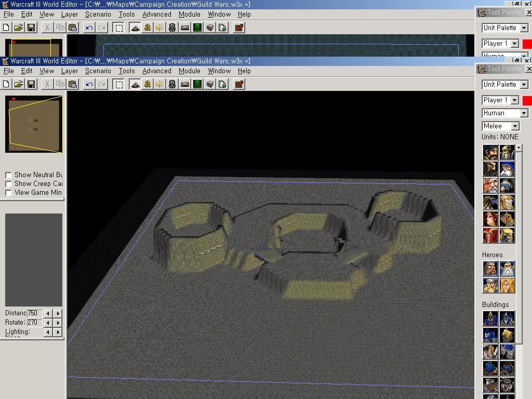Click Rotate input field showing 270
The width and height of the screenshot is (532, 399).
pyautogui.click(x=35, y=323)
